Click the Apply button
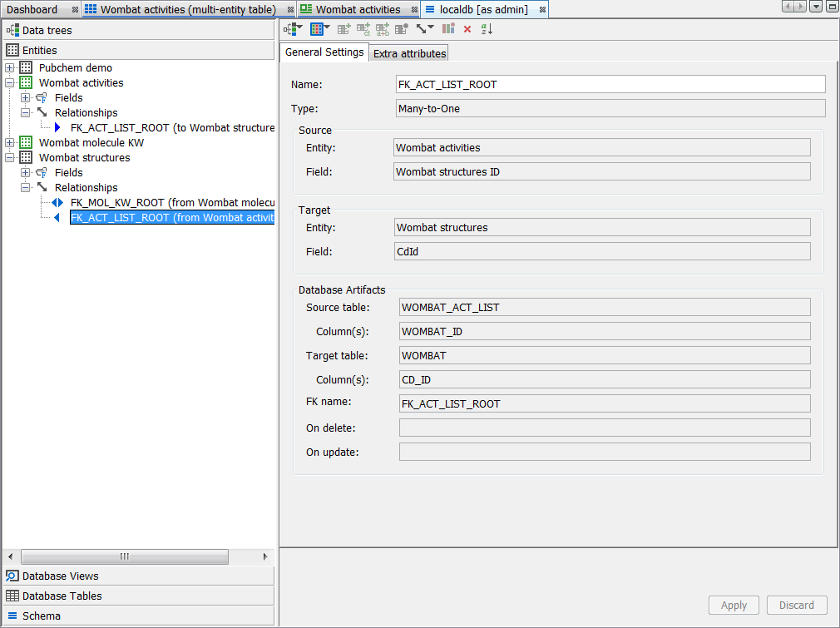The width and height of the screenshot is (840, 628). (x=734, y=606)
